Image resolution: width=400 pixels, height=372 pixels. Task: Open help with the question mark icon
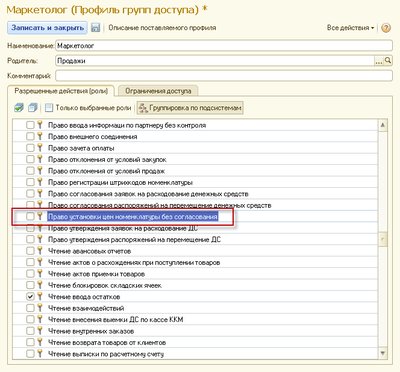(386, 28)
